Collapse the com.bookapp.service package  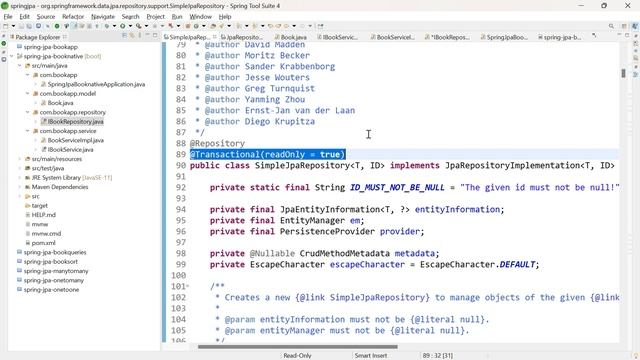(27, 131)
